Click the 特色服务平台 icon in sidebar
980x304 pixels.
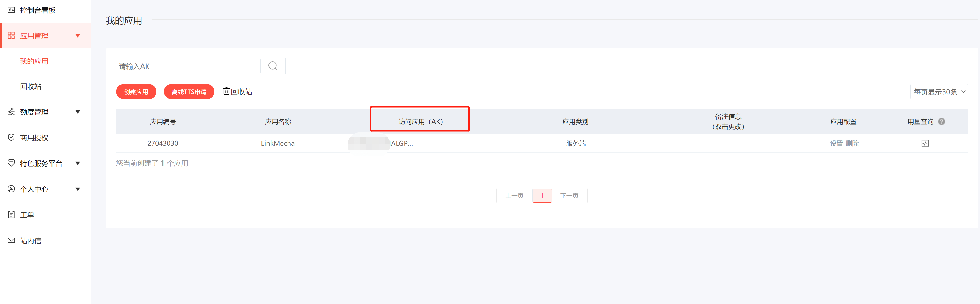pyautogui.click(x=11, y=163)
